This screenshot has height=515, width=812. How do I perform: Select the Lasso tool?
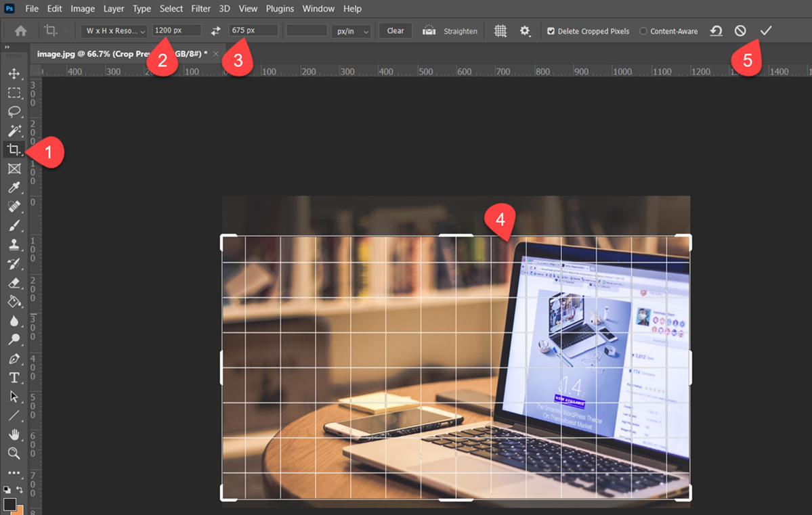pos(14,112)
